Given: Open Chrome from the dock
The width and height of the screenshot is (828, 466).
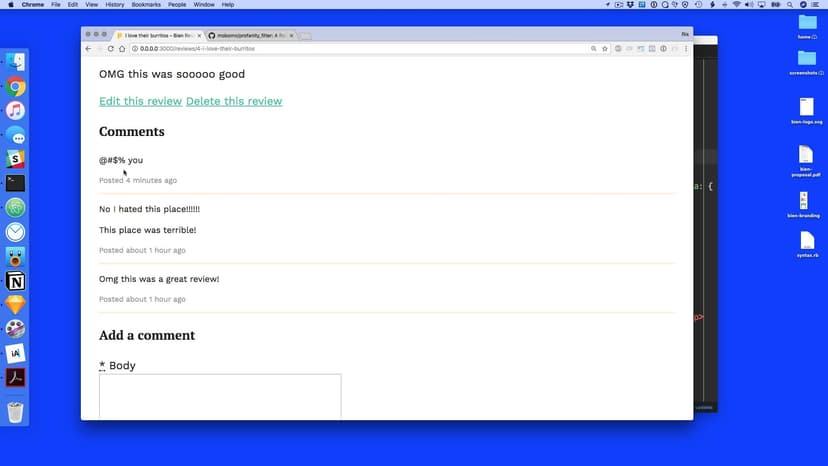Looking at the screenshot, I should tap(16, 87).
